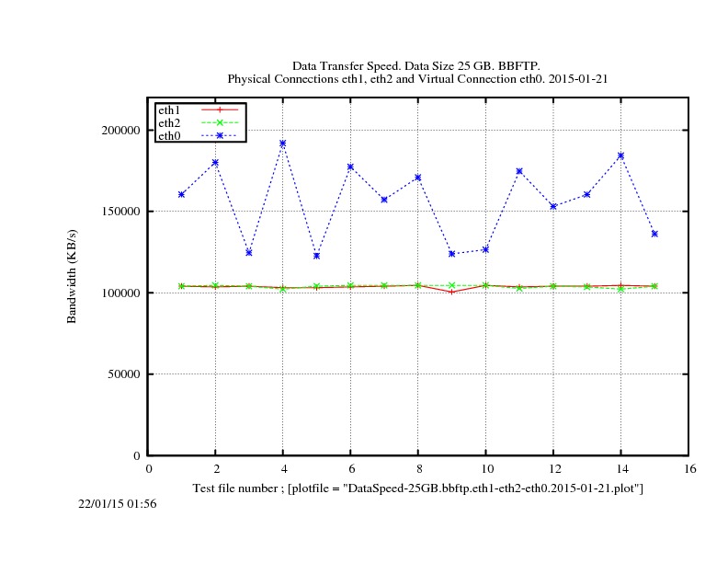This screenshot has height=563, width=728.
Task: Click the eth1 legend label
Action: coord(169,110)
